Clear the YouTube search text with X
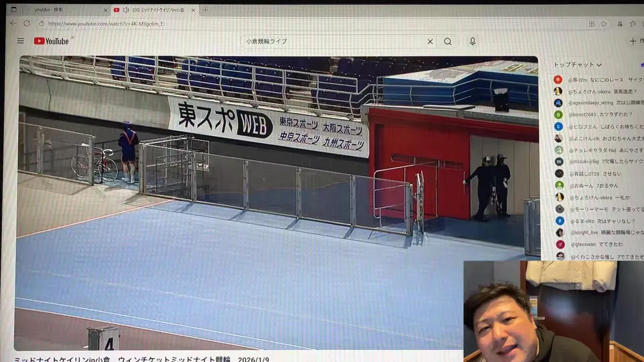The image size is (644, 362). [430, 42]
